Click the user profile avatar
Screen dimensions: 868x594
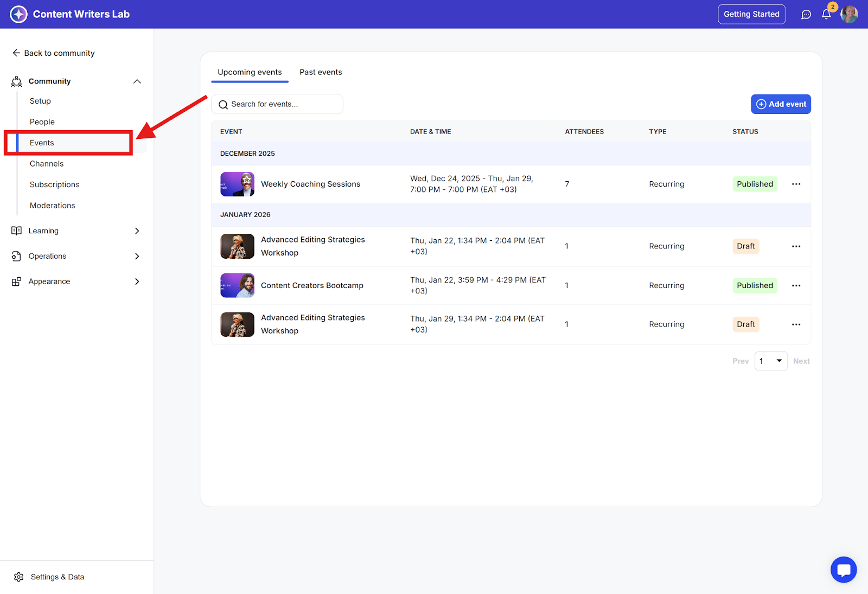[849, 15]
